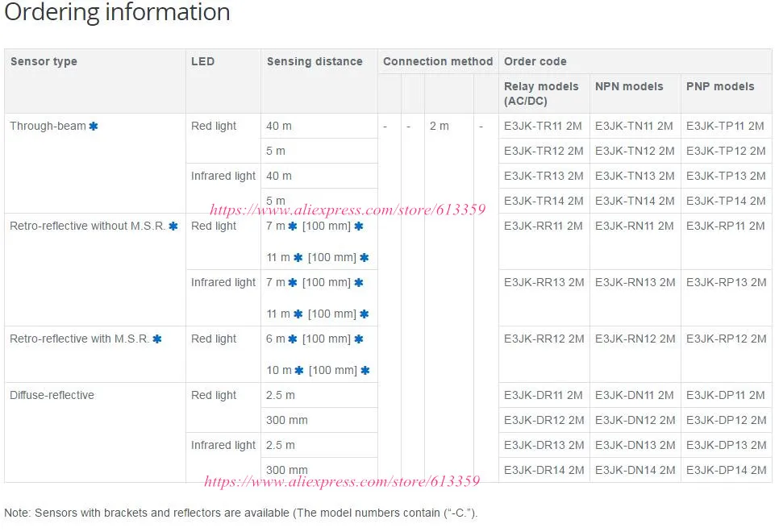This screenshot has width=779, height=532.
Task: Click order code E3JK-RN11 2M
Action: tap(634, 226)
